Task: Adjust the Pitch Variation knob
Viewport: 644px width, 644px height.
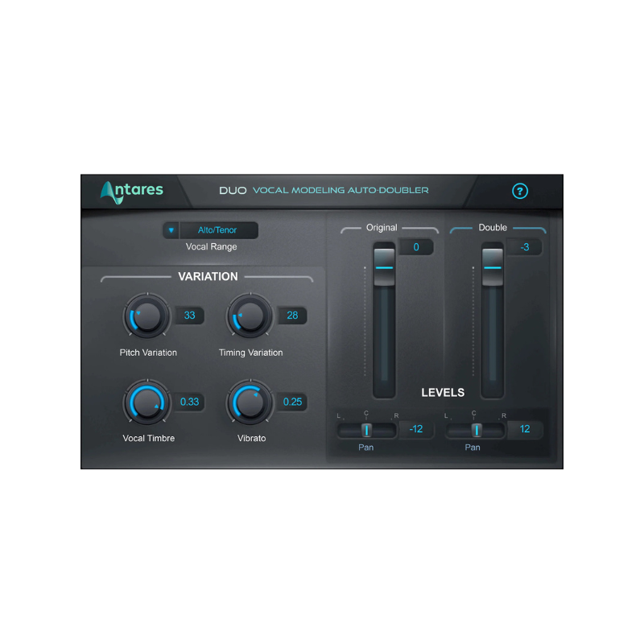Action: [x=147, y=318]
